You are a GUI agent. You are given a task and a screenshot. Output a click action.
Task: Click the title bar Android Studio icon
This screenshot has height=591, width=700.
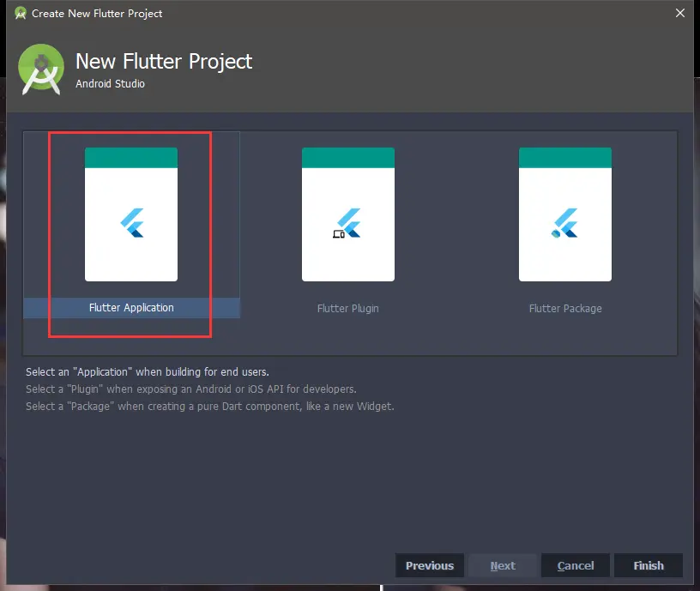[x=20, y=14]
